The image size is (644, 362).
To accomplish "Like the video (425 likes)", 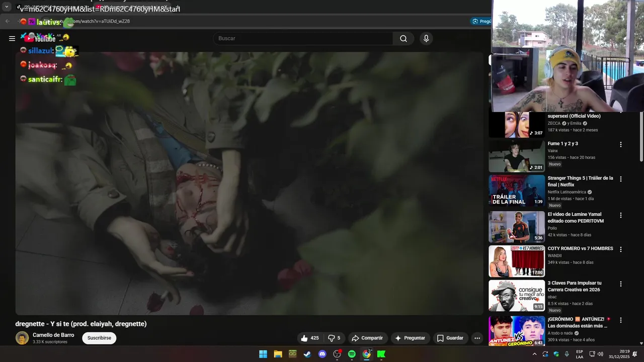I will [310, 338].
